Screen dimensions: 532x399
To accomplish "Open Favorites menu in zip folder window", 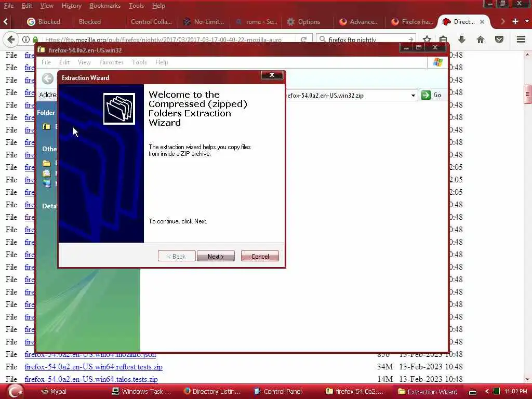I will point(111,62).
